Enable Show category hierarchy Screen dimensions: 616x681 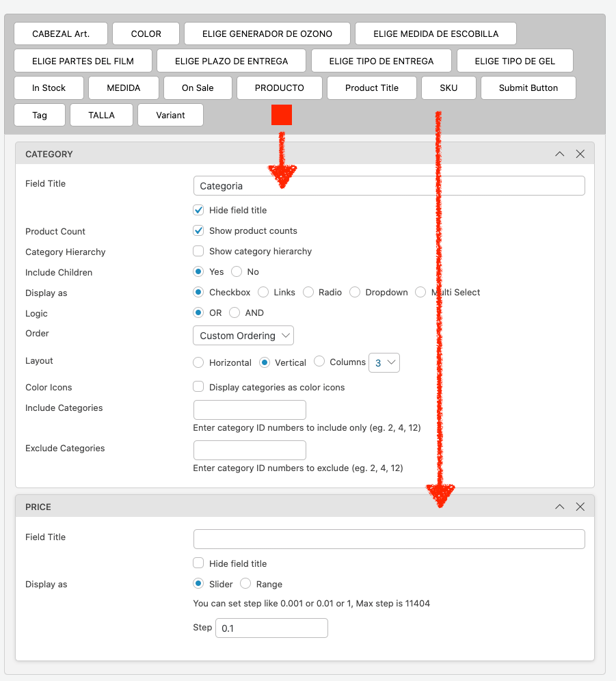pos(198,251)
